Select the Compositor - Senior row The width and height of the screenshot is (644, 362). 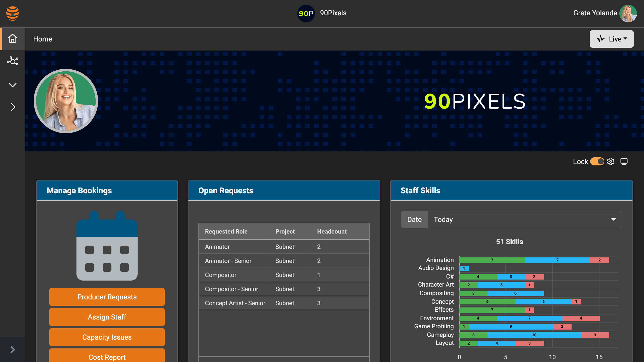(x=284, y=289)
